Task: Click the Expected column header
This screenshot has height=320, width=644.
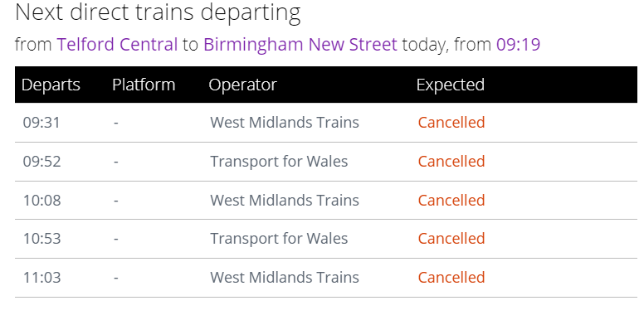Action: pos(450,85)
